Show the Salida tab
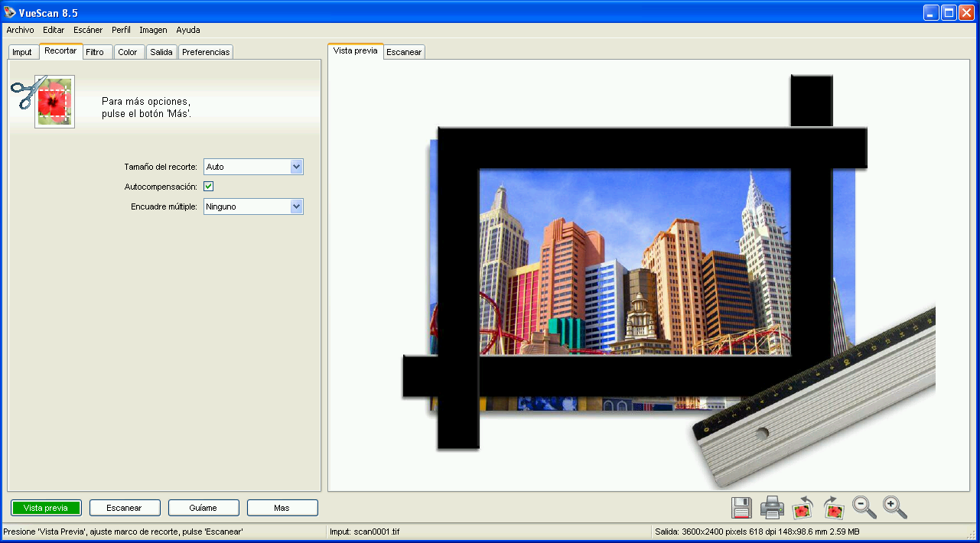The image size is (980, 543). tap(161, 52)
